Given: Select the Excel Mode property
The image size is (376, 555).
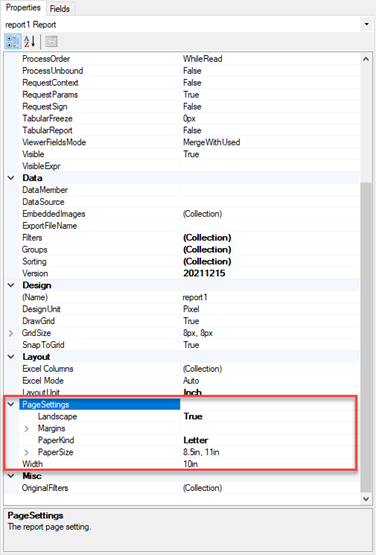Looking at the screenshot, I should coord(43,381).
